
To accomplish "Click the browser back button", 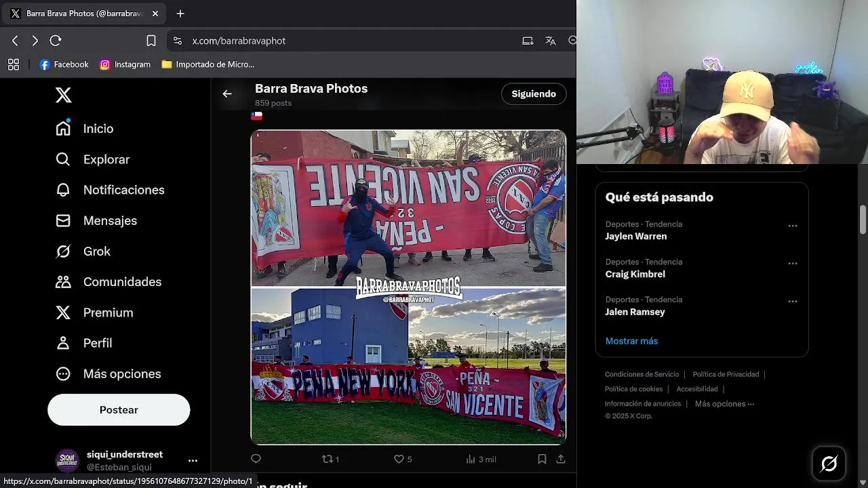I will 15,41.
